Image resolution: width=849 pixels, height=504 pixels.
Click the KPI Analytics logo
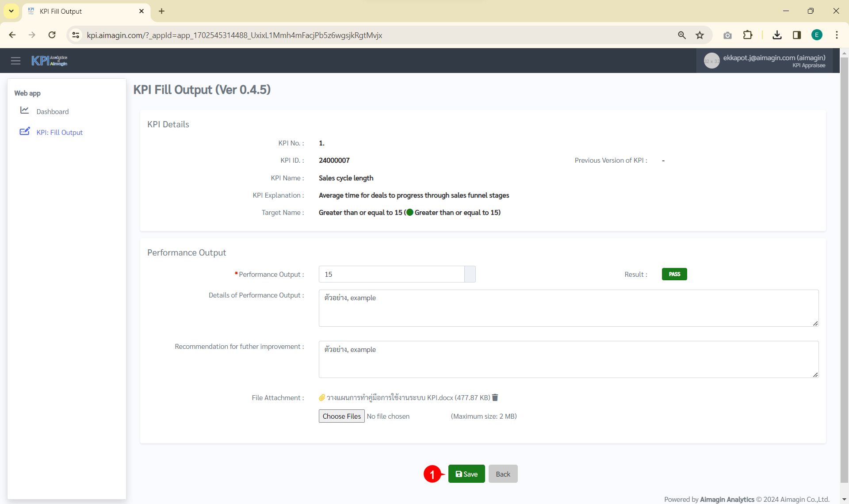49,61
